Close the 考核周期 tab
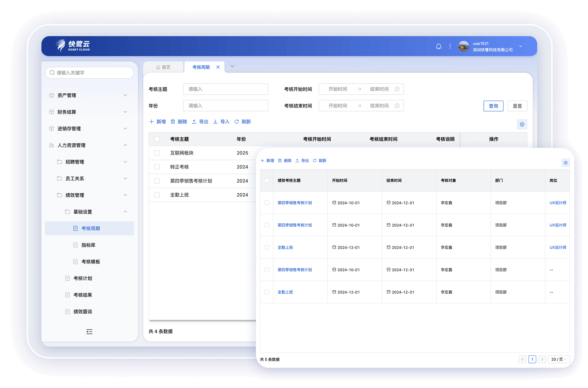 pyautogui.click(x=218, y=67)
